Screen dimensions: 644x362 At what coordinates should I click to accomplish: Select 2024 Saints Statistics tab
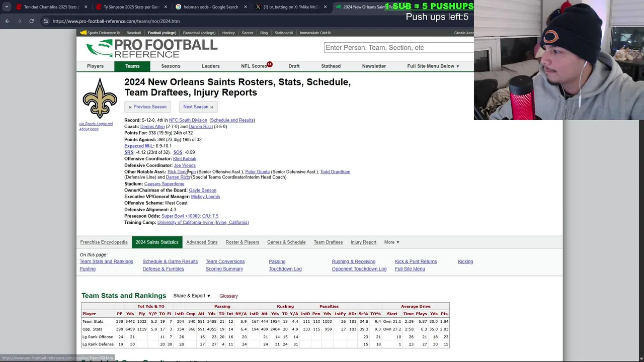[x=157, y=242]
